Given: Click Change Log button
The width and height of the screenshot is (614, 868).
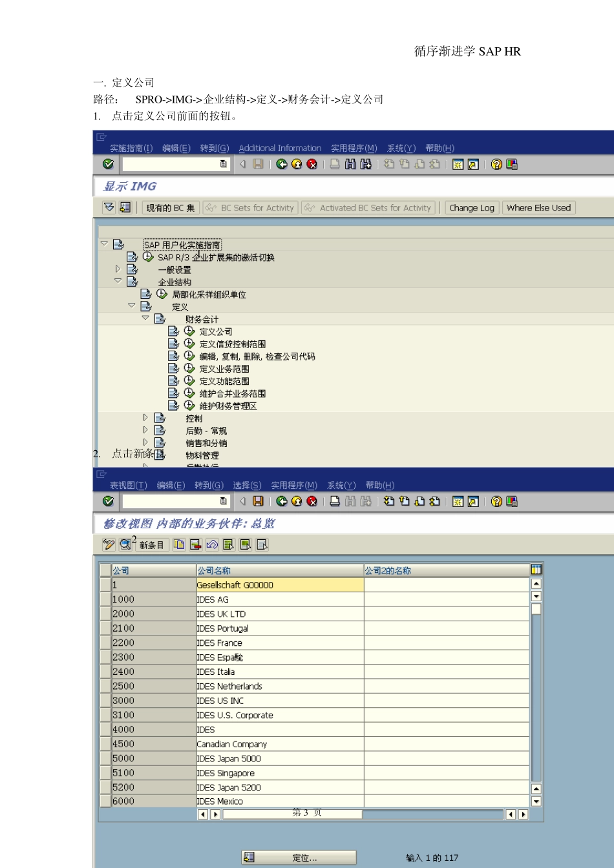Looking at the screenshot, I should [472, 207].
